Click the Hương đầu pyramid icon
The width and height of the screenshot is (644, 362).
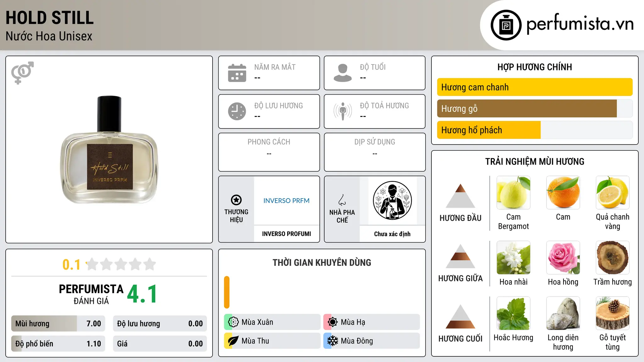[460, 196]
